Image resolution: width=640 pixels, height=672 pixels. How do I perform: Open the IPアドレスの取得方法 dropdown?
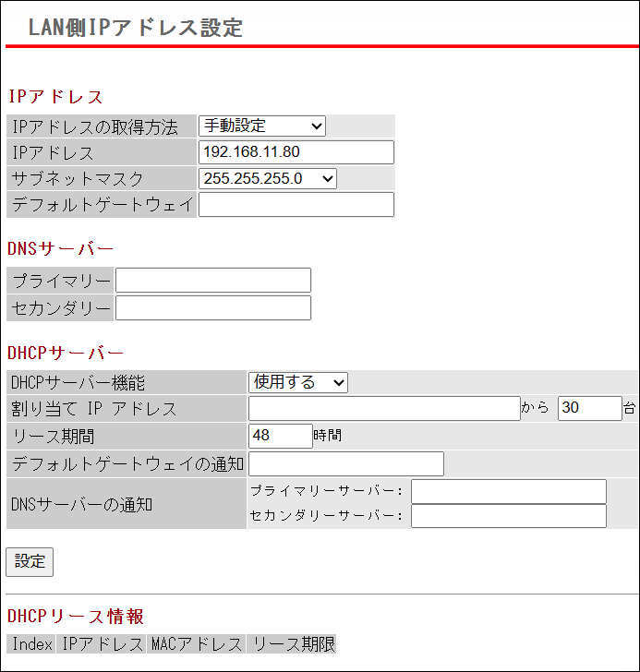262,126
